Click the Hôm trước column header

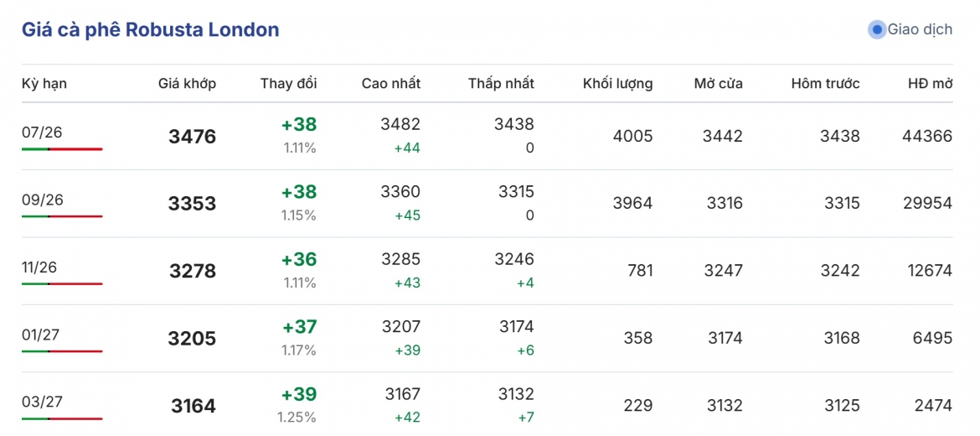coord(825,83)
